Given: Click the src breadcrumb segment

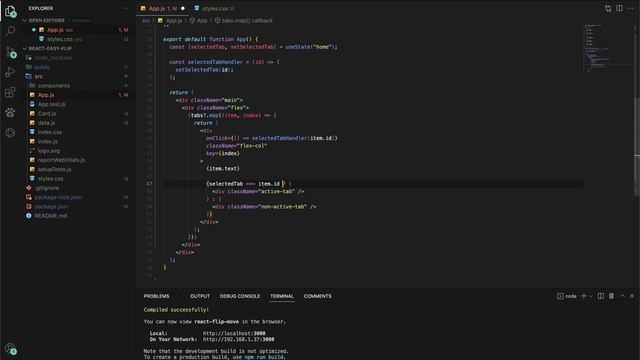Looking at the screenshot, I should click(x=146, y=20).
